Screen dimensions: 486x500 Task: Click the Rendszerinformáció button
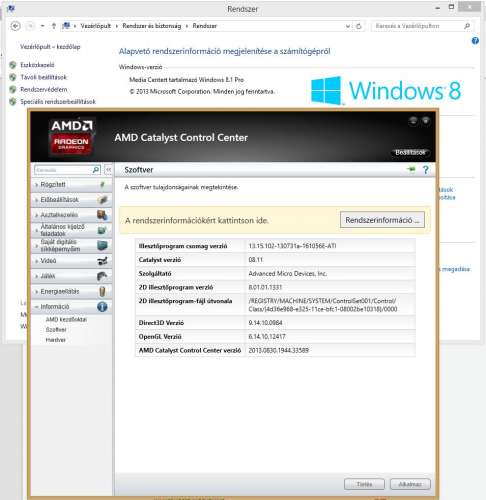pyautogui.click(x=382, y=220)
